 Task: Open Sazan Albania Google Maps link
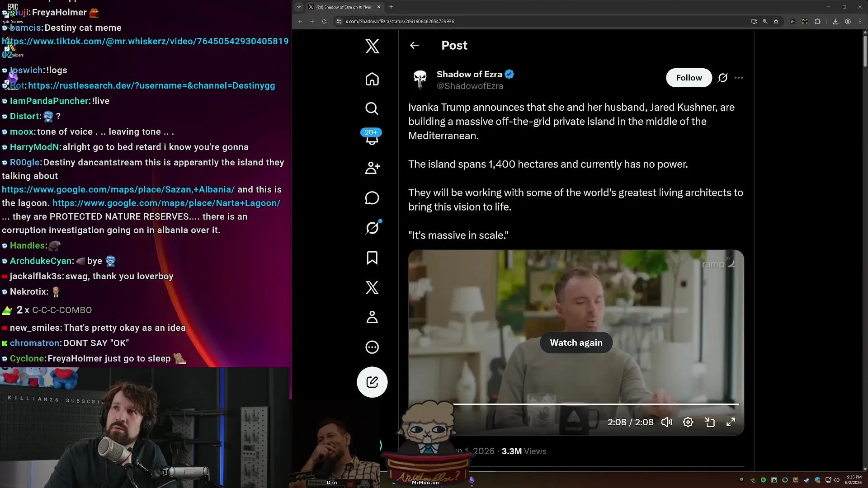tap(118, 189)
